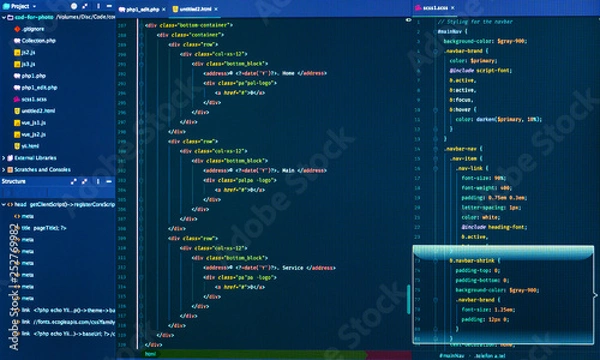Close the untitled2.html tab
The width and height of the screenshot is (600, 360).
[x=216, y=9]
